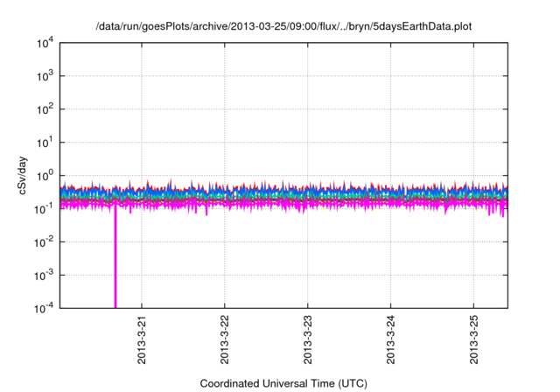This screenshot has width=560, height=392.
Task: Click the 2013-3-21 date label
Action: (x=142, y=339)
